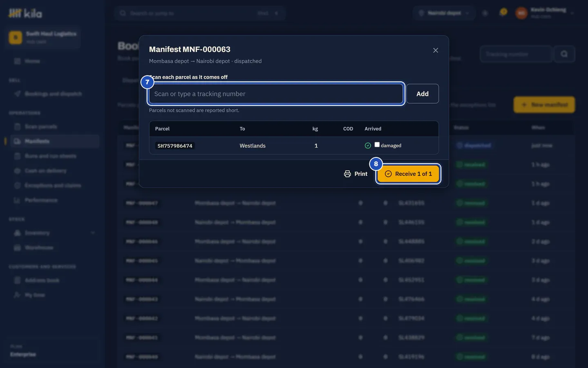Click the small icon left of the bell
Image resolution: width=588 pixels, height=368 pixels.
click(485, 13)
